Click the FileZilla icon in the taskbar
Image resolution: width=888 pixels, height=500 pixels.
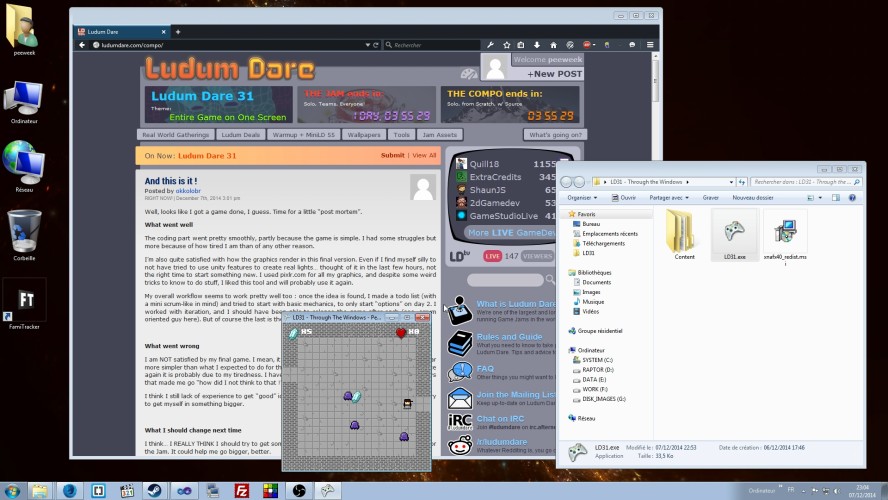click(x=242, y=490)
